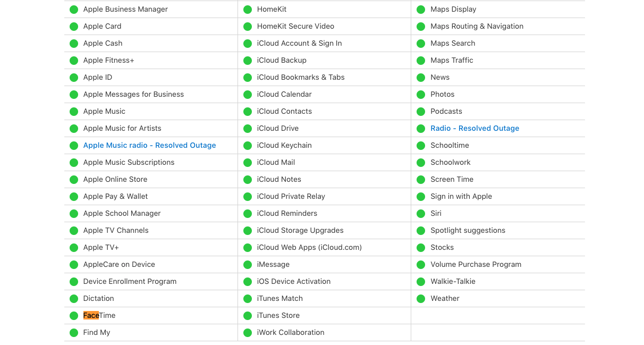Select the status dot beside Screen Time
The image size is (644, 345).
(421, 180)
